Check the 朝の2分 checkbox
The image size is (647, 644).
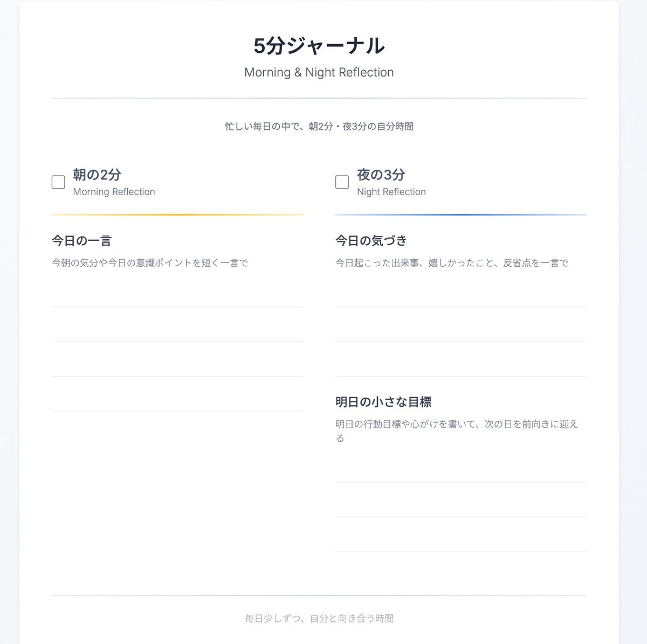[x=58, y=182]
